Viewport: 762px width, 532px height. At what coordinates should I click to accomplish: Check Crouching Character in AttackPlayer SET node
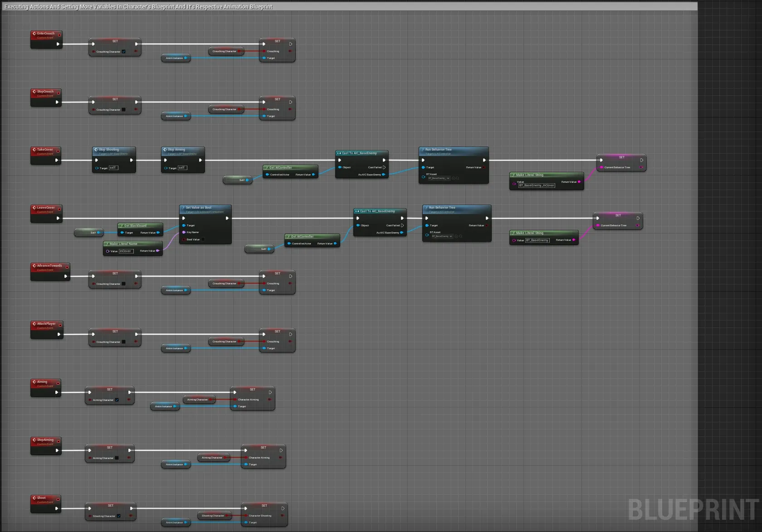(x=123, y=342)
